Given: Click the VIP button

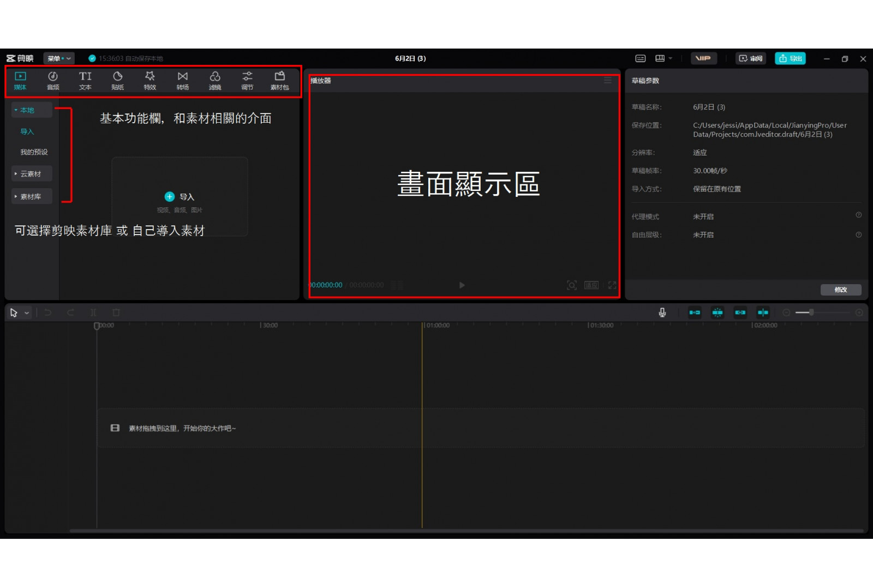Looking at the screenshot, I should (703, 58).
